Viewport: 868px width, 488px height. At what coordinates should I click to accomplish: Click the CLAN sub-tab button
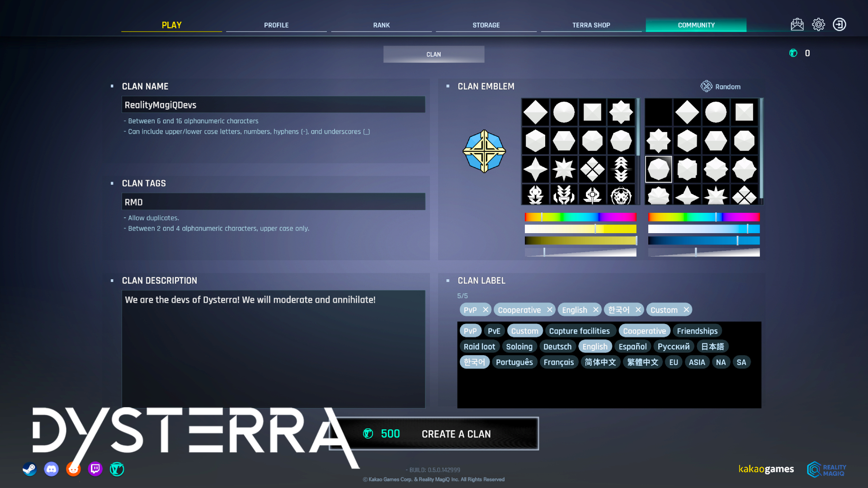[434, 54]
